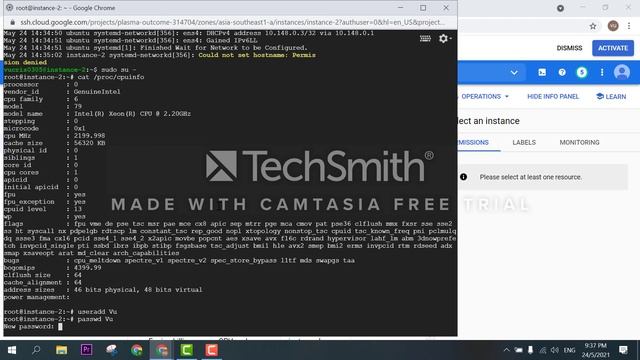Open the OPERATIONS dropdown
Viewport: 640px width, 360px height.
click(485, 97)
